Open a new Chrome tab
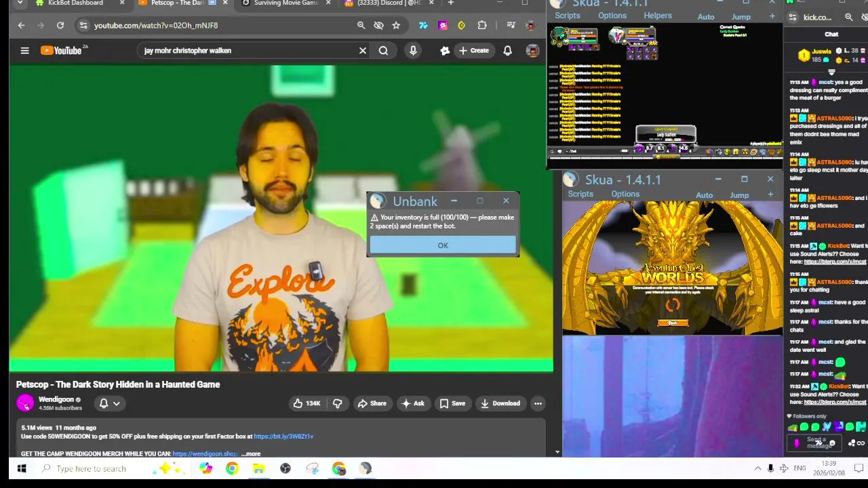Viewport: 868px width, 488px height. pos(450,3)
